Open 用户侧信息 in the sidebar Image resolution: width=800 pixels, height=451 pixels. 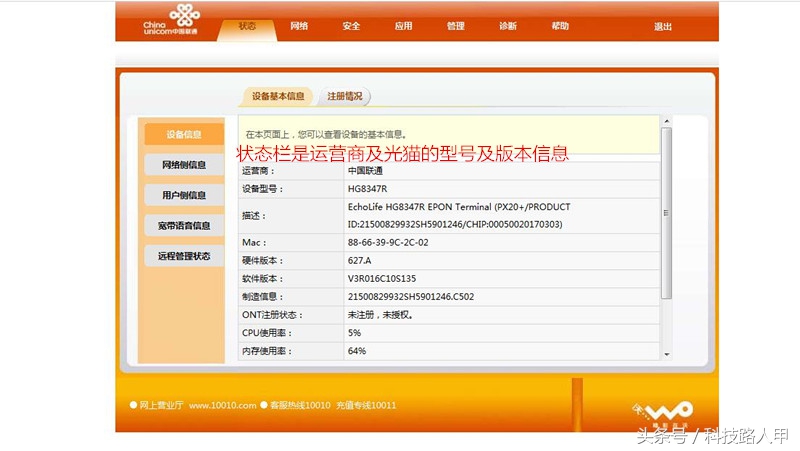coord(184,195)
